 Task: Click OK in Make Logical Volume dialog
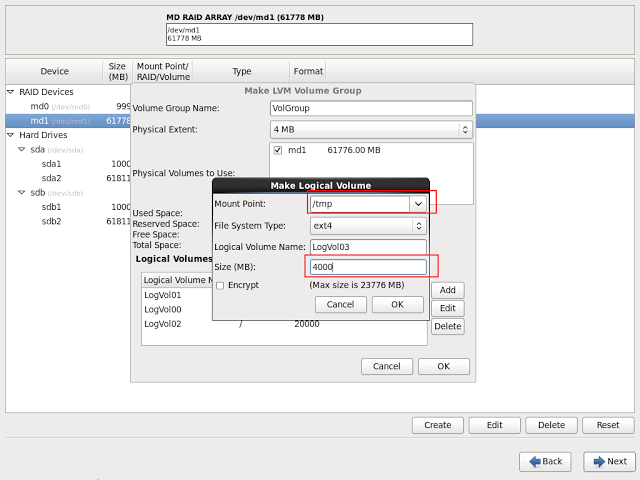(397, 304)
